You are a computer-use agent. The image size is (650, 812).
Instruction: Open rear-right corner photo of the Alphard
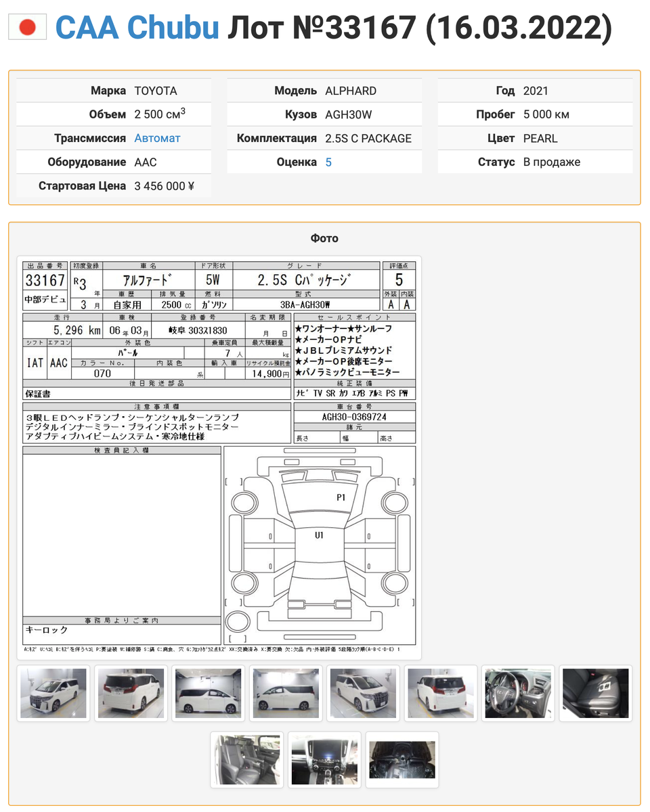click(131, 692)
